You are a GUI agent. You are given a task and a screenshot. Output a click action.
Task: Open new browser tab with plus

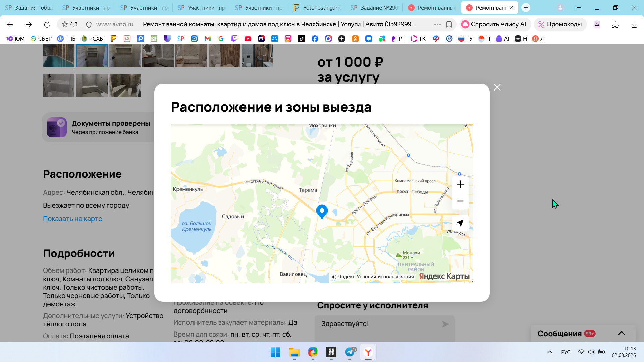tap(526, 8)
